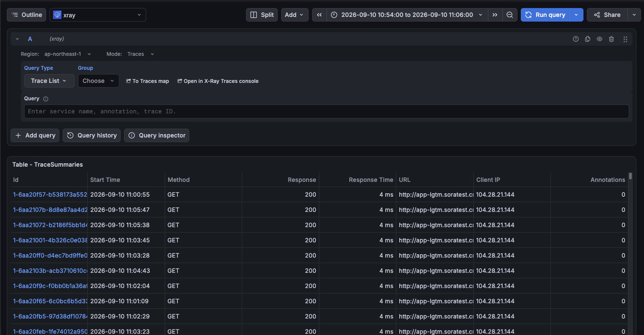Image resolution: width=644 pixels, height=335 pixels.
Task: Show query A help icon
Action: click(576, 39)
